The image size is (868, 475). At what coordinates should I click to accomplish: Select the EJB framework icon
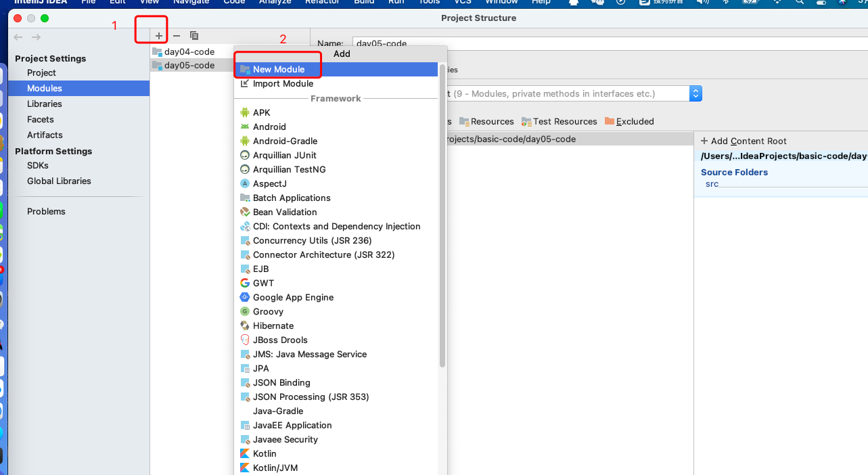point(245,269)
